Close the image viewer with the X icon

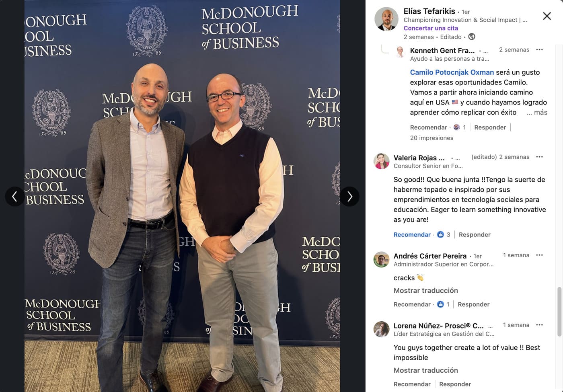[547, 16]
